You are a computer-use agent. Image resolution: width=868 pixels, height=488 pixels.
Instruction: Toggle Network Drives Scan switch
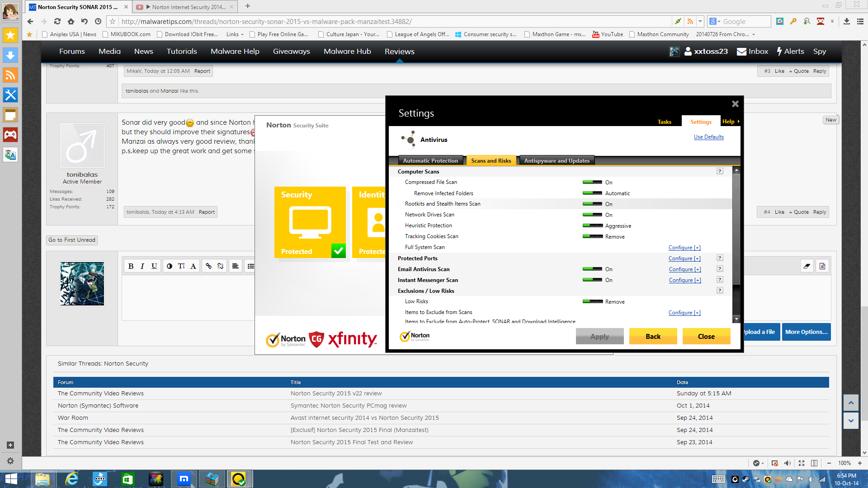pyautogui.click(x=592, y=215)
